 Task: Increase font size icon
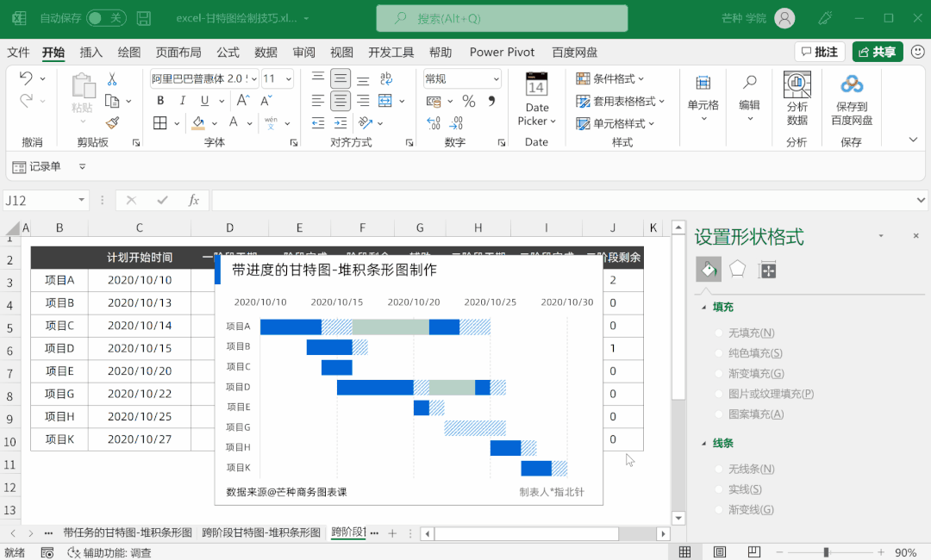click(x=243, y=101)
